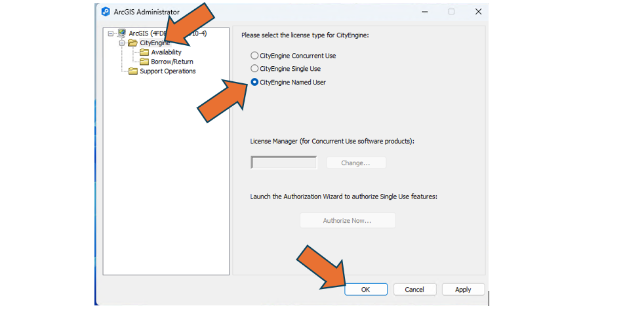Click the Authorize Now... button
The width and height of the screenshot is (644, 310).
[x=348, y=220]
